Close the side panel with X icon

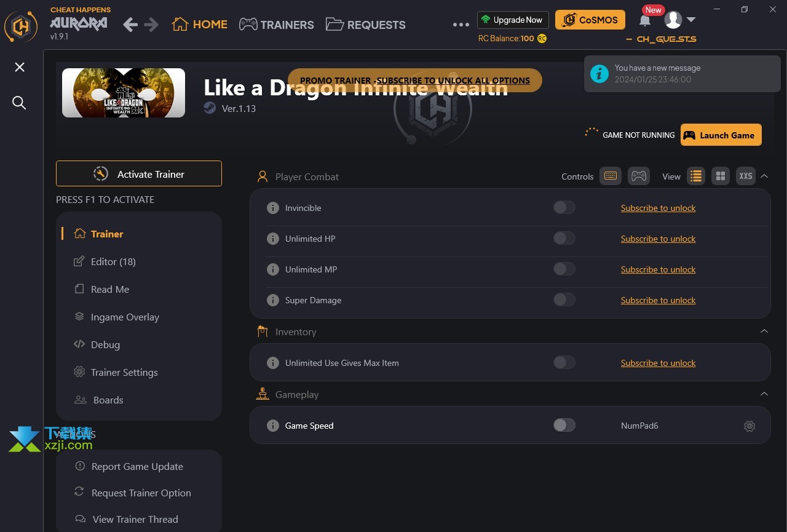pos(20,67)
